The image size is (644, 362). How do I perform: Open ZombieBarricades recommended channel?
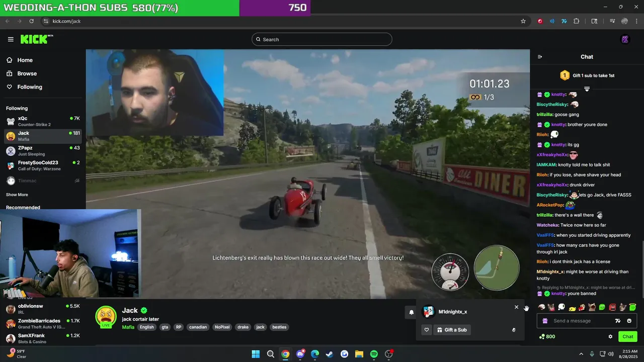tap(43, 323)
